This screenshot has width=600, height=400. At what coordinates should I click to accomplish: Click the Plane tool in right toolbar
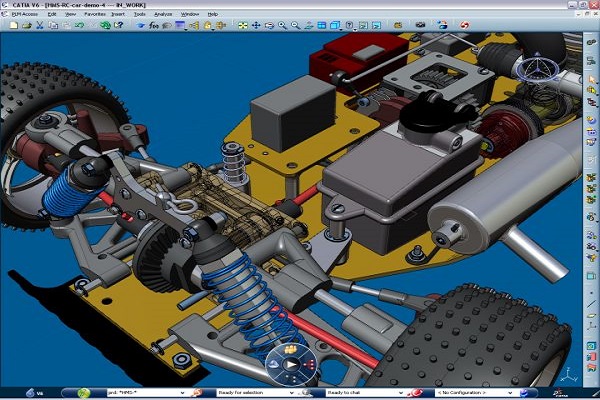591,316
